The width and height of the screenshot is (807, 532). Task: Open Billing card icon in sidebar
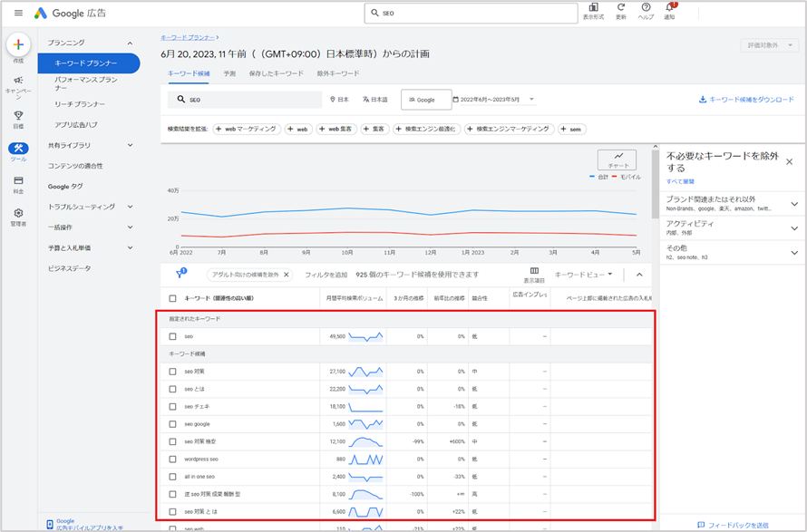point(18,180)
